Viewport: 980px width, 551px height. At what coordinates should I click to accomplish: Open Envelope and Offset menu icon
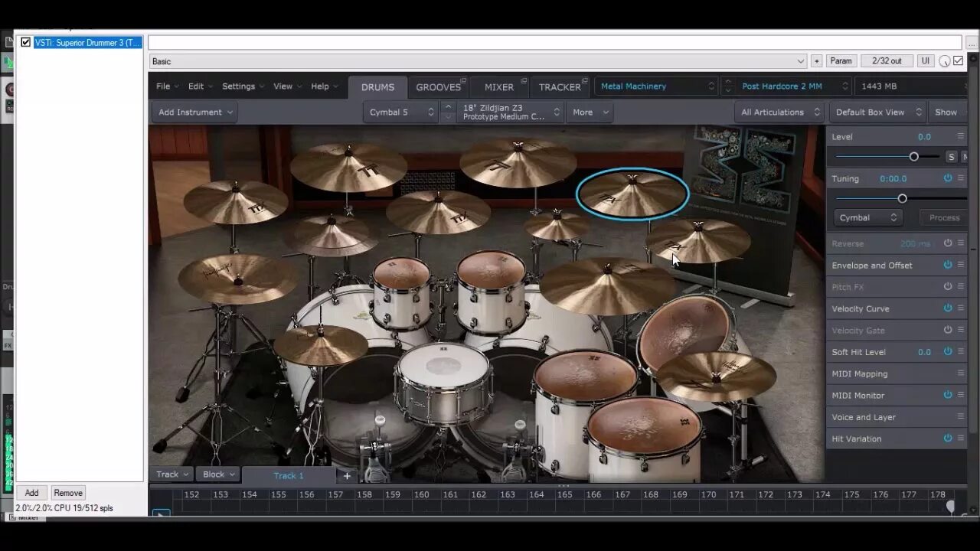[961, 265]
